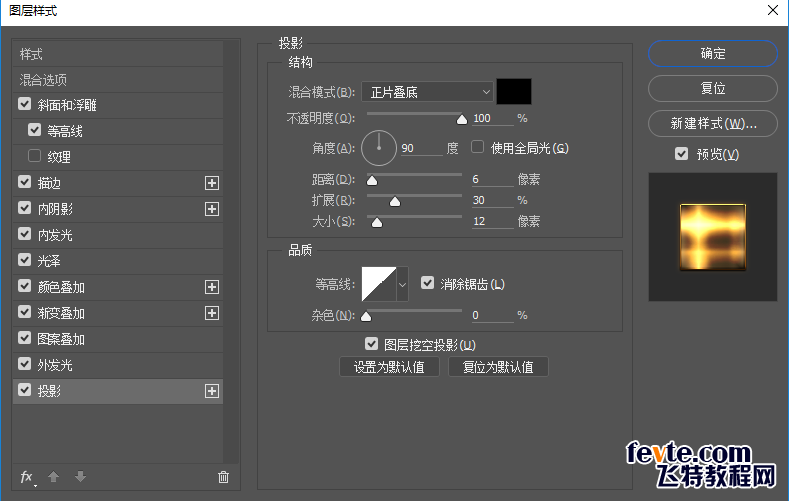The height and width of the screenshot is (501, 789).
Task: Open the 内发光 settings panel
Action: 55,235
